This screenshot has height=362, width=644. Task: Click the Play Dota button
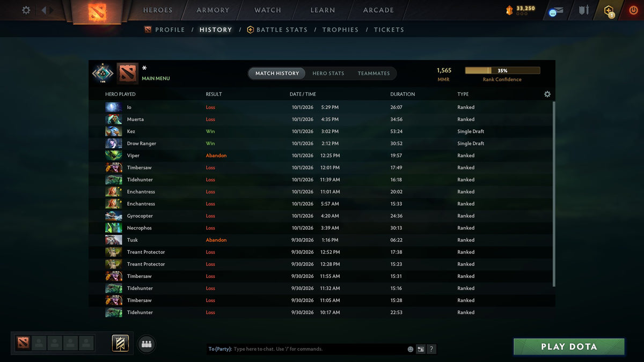[x=569, y=346]
